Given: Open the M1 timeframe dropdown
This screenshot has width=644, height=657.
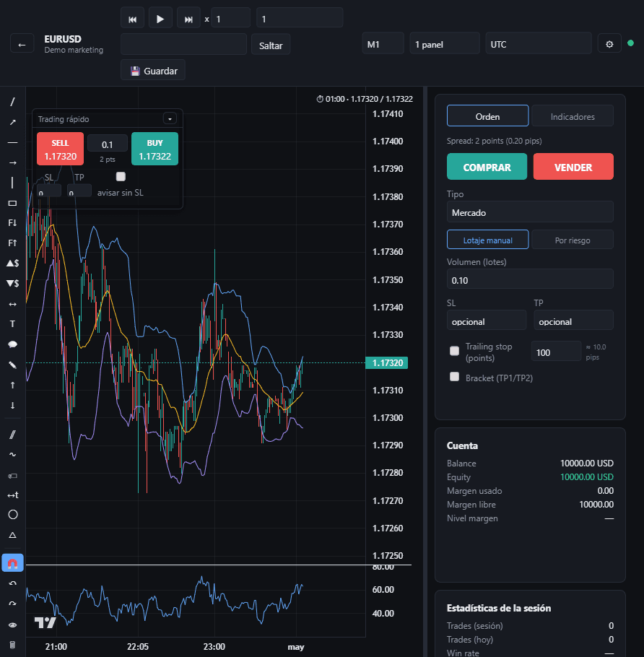Looking at the screenshot, I should pyautogui.click(x=383, y=43).
